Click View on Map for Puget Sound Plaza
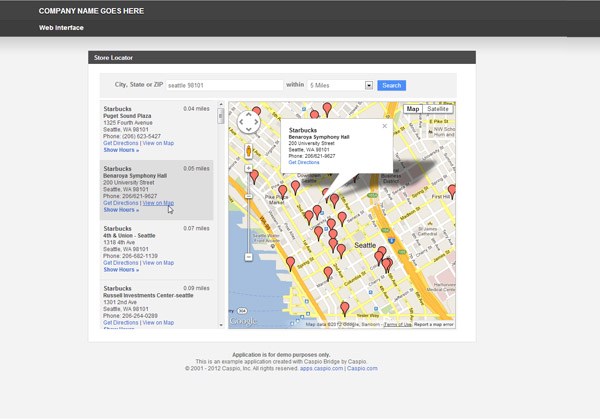This screenshot has width=600, height=419. pos(158,143)
